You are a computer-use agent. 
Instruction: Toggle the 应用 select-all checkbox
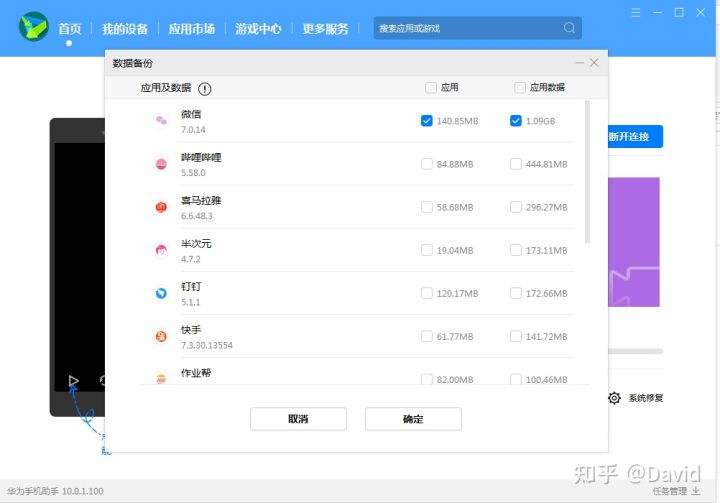(x=431, y=87)
